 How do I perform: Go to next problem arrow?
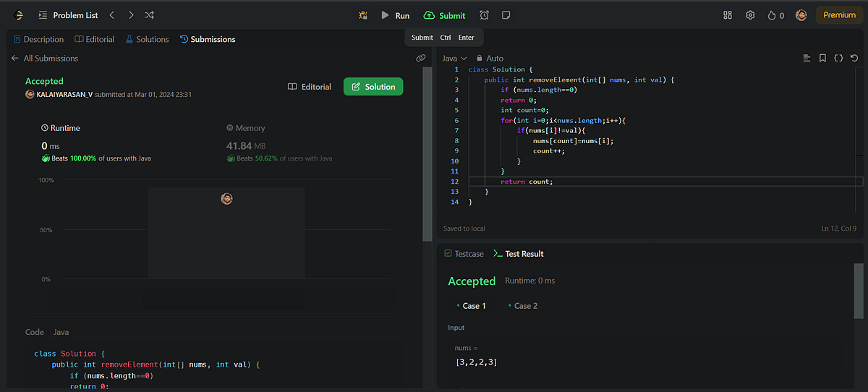click(131, 15)
